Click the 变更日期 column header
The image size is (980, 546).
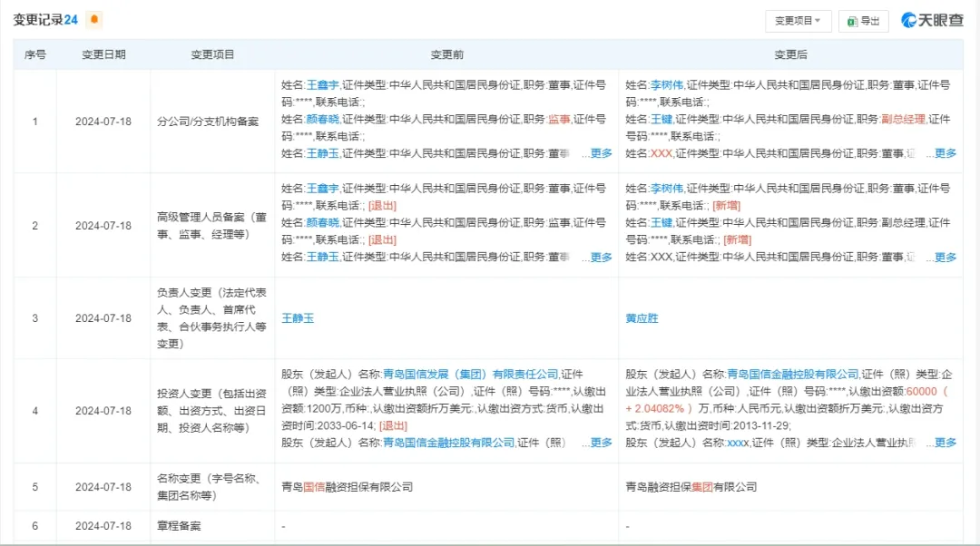click(x=103, y=54)
